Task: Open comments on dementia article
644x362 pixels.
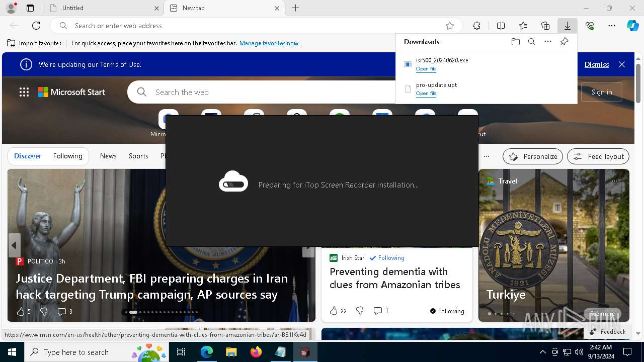Action: pos(381,311)
